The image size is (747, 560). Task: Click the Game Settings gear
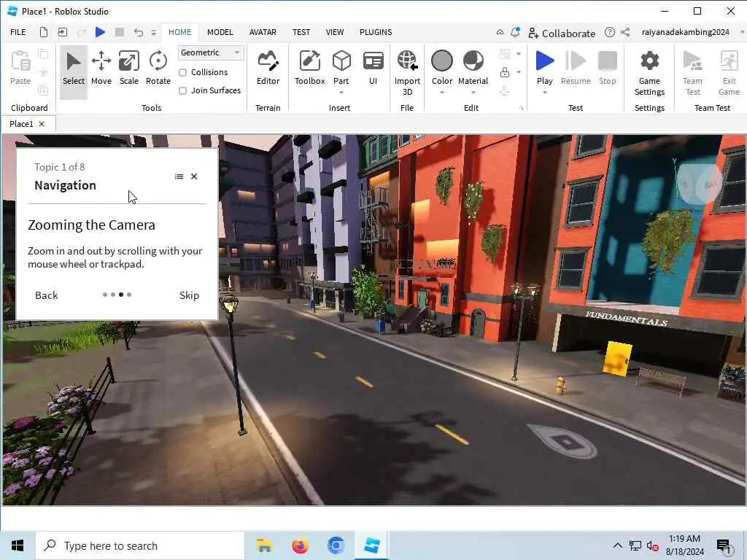(x=649, y=72)
